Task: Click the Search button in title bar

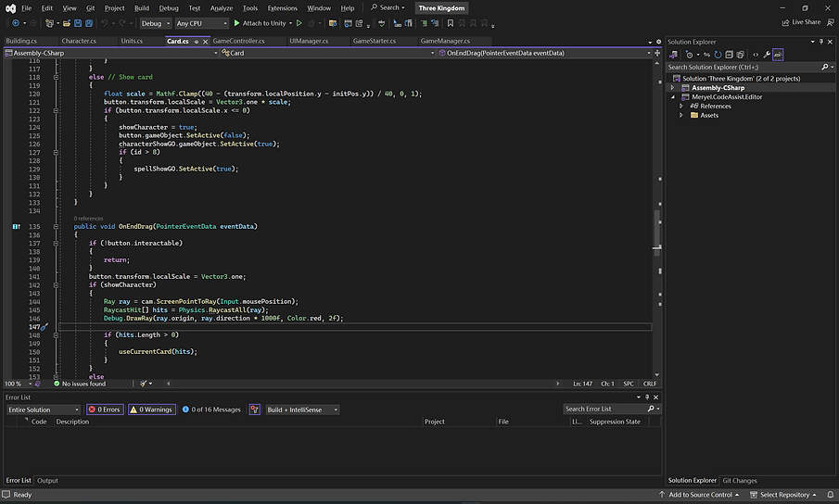Action: [388, 7]
